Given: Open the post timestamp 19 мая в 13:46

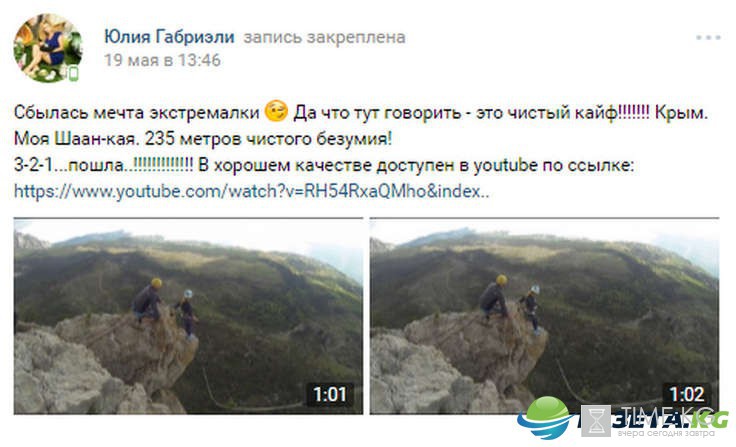Looking at the screenshot, I should 162,60.
